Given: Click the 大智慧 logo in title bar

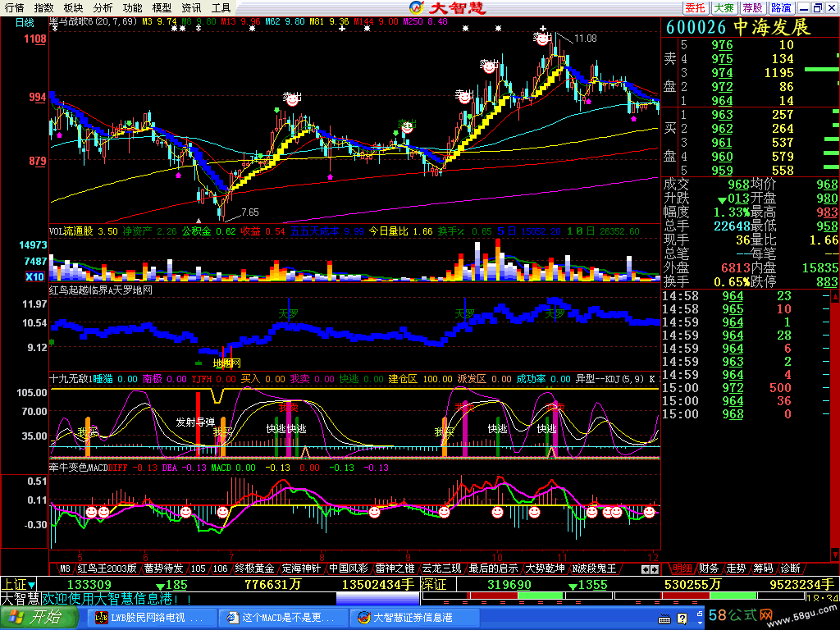Looking at the screenshot, I should click(447, 7).
